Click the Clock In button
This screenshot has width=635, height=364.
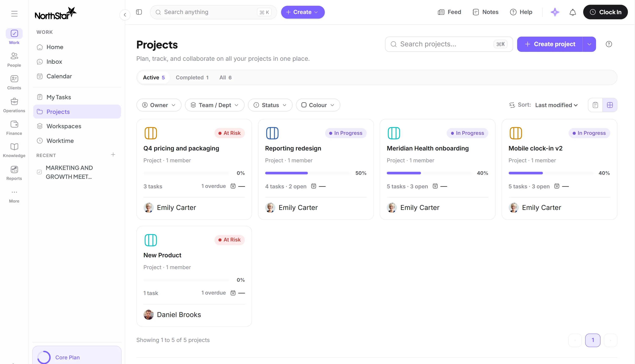(605, 12)
